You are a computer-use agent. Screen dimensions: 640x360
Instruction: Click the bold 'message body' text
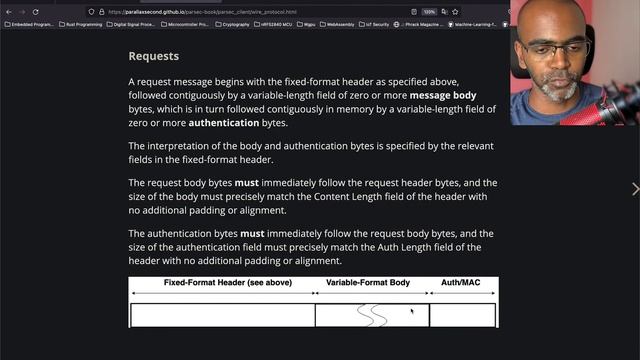(x=443, y=95)
